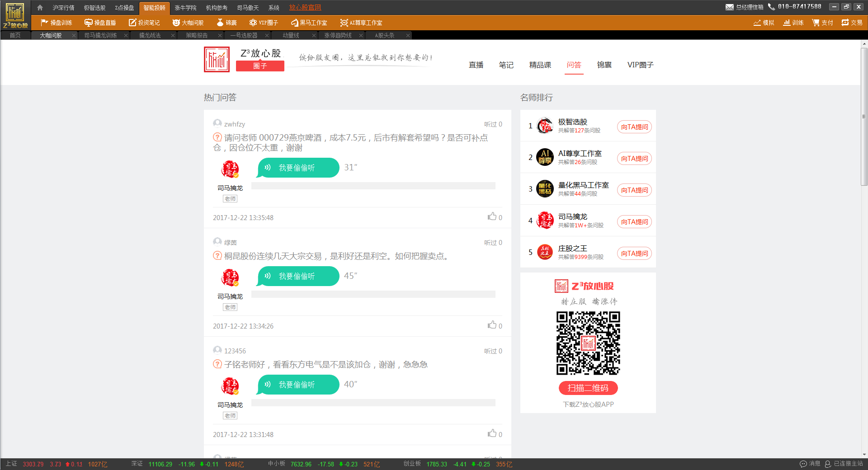
Task: Open the VIP圈子 gear icon in toolbar
Action: pos(253,23)
